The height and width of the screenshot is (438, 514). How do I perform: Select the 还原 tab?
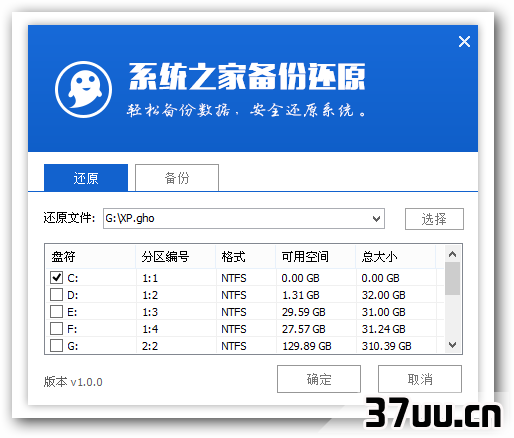pyautogui.click(x=86, y=178)
